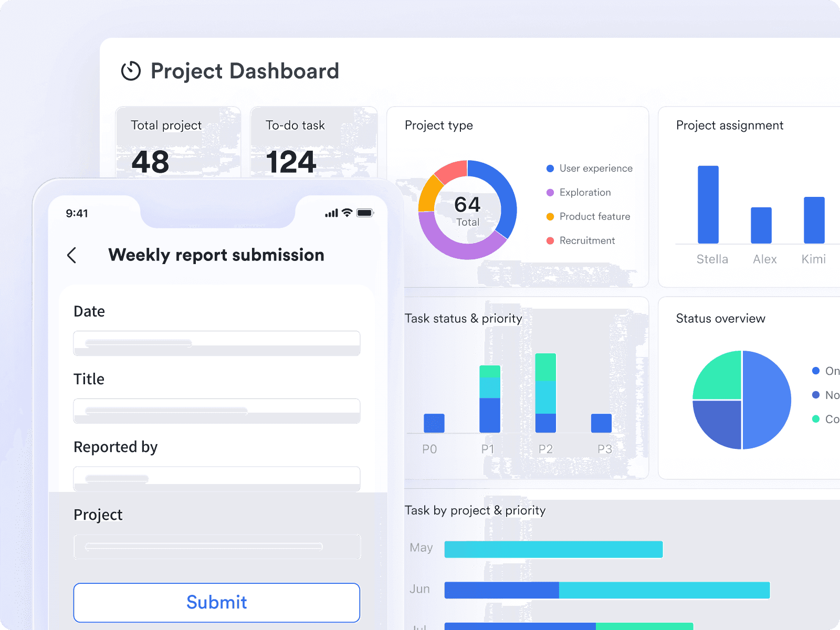840x630 pixels.
Task: Open the Project selection field
Action: click(217, 547)
